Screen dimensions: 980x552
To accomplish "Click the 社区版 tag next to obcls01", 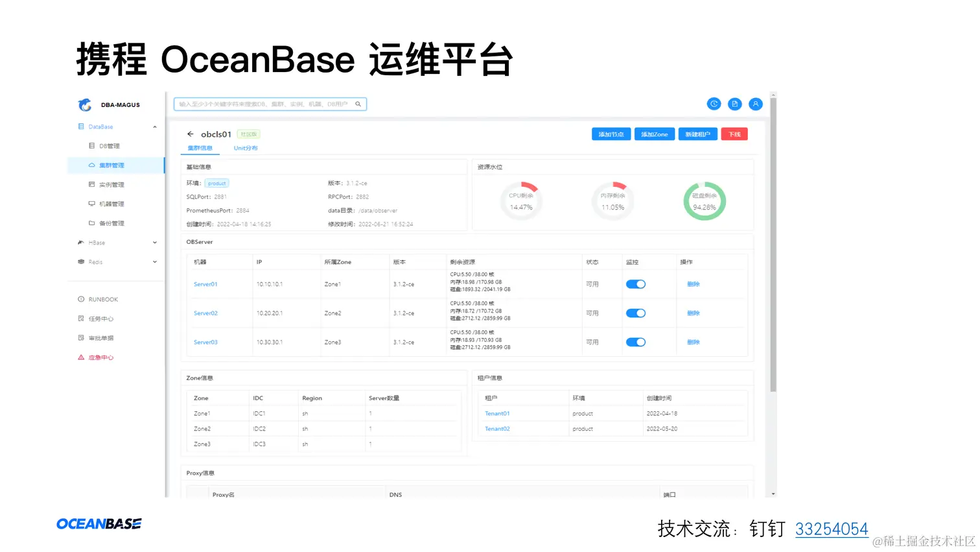I will pos(248,134).
